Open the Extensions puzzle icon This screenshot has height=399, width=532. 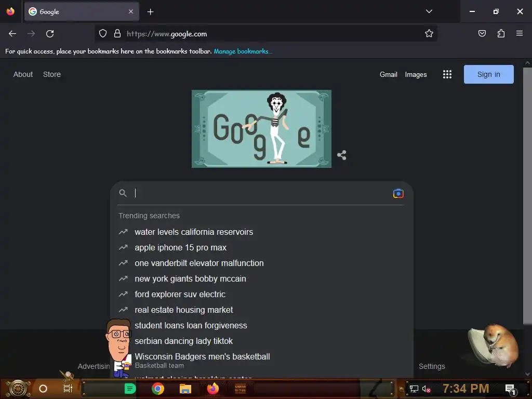click(x=501, y=33)
